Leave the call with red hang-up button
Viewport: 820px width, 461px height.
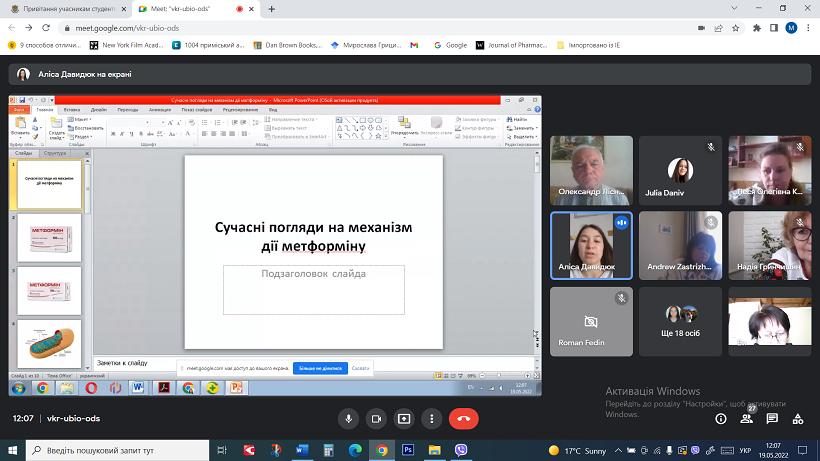coord(463,419)
